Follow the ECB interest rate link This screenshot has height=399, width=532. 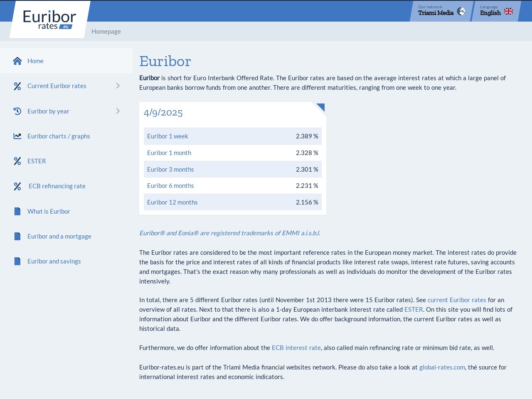[296, 348]
